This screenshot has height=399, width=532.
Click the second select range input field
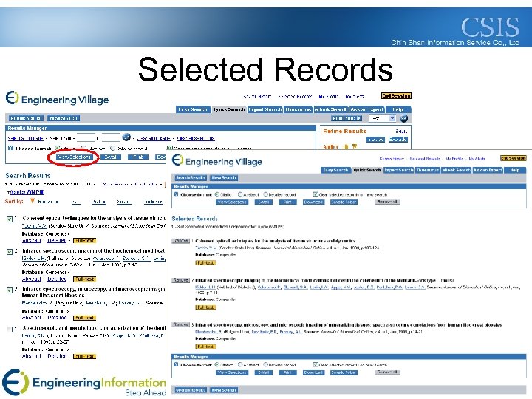point(112,137)
